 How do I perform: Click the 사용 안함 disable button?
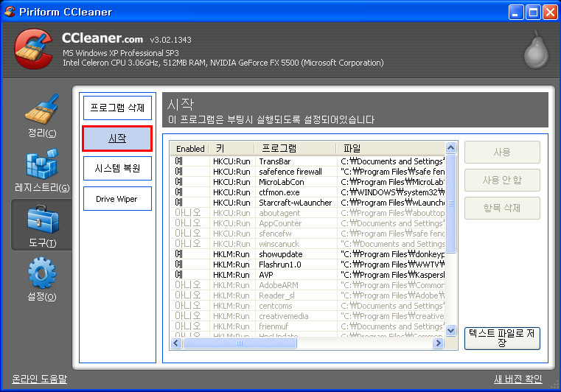502,180
